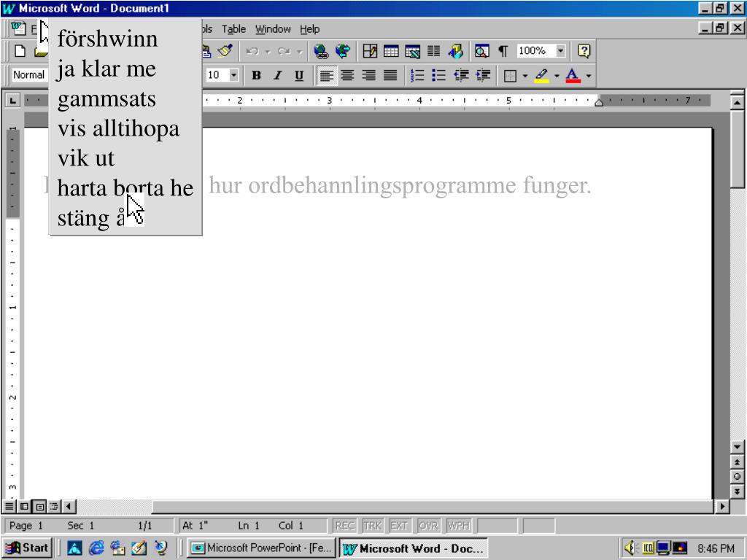Click the horizontal scrollbar right arrow
This screenshot has width=747, height=560.
tap(723, 506)
